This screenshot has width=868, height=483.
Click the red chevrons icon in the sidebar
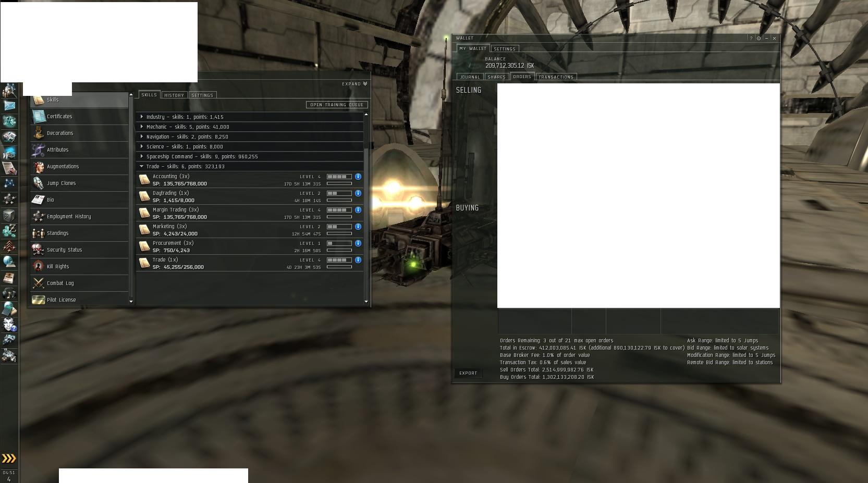(9, 246)
